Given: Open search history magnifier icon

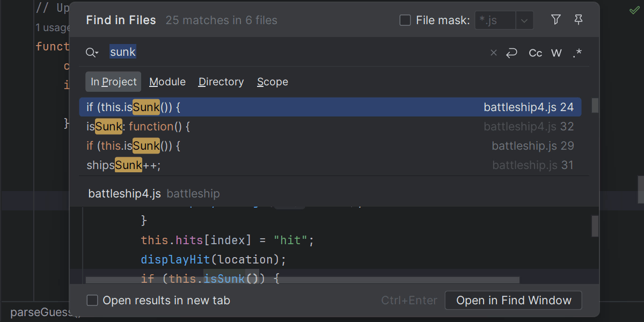Looking at the screenshot, I should [x=92, y=53].
